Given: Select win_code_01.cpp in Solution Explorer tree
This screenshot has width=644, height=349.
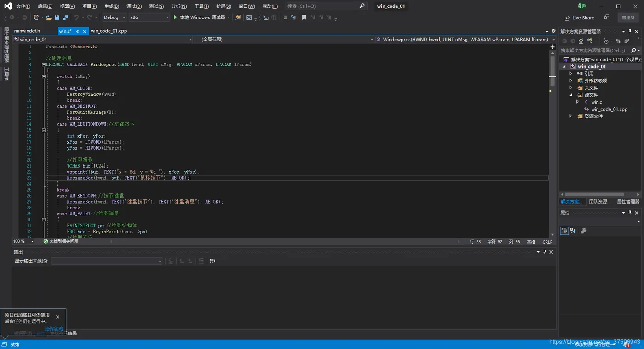Looking at the screenshot, I should pyautogui.click(x=609, y=109).
